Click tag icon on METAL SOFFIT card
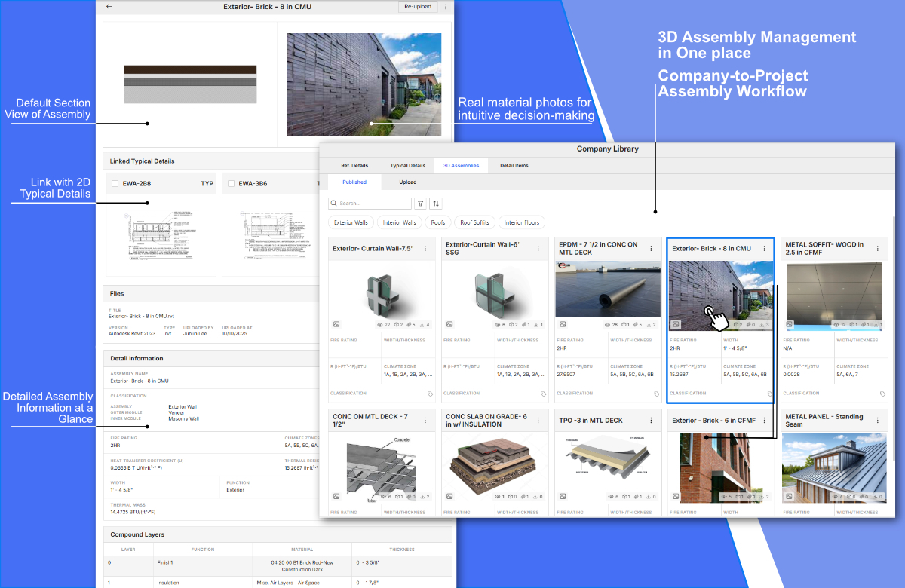This screenshot has width=905, height=588. pos(882,394)
